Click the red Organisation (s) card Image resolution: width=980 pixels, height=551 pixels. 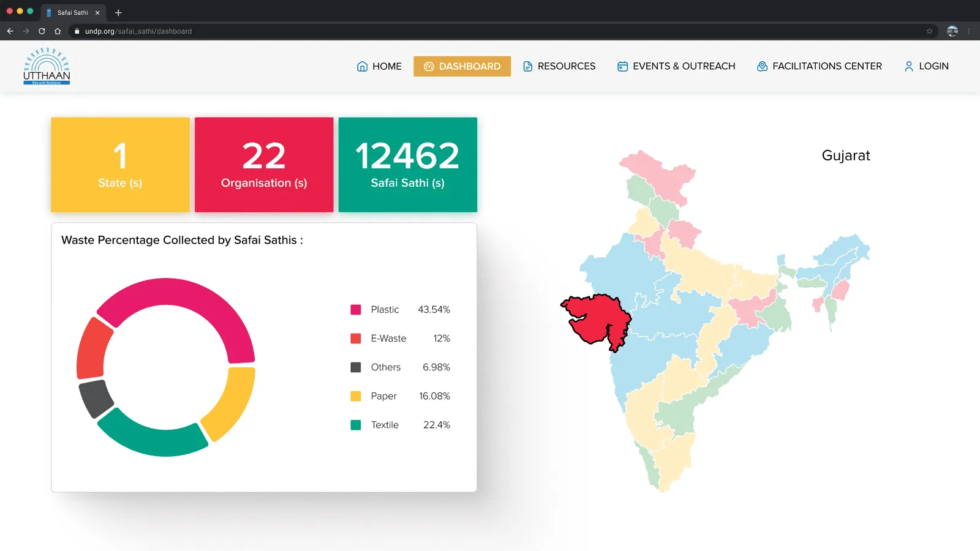(264, 165)
